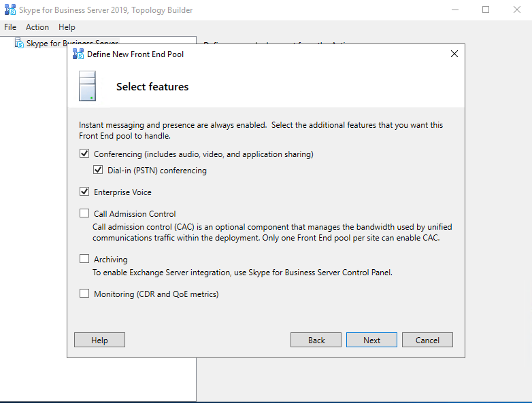Open the File menu
532x403 pixels.
click(x=10, y=27)
